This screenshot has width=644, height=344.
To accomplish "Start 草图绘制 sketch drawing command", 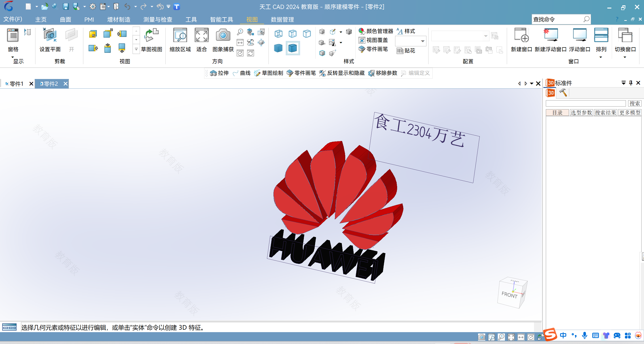I will point(269,73).
